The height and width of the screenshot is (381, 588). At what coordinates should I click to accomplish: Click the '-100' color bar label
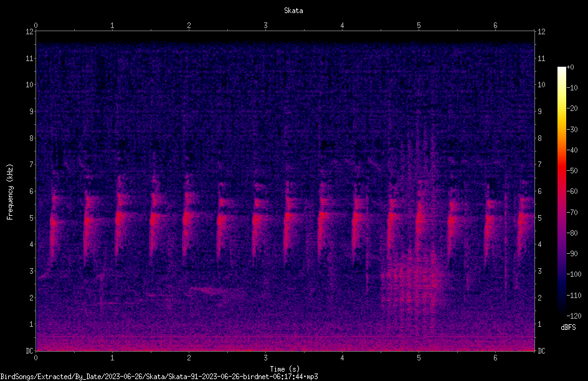(x=574, y=274)
